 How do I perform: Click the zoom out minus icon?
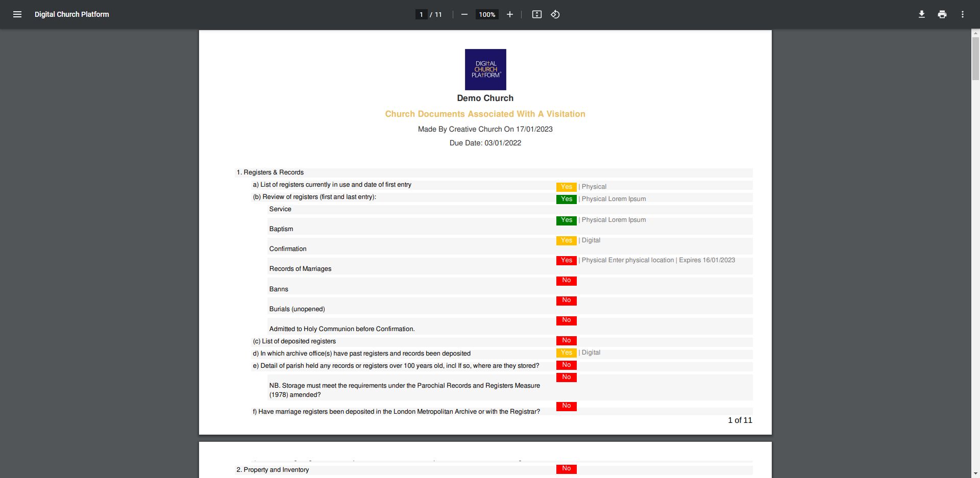(464, 14)
